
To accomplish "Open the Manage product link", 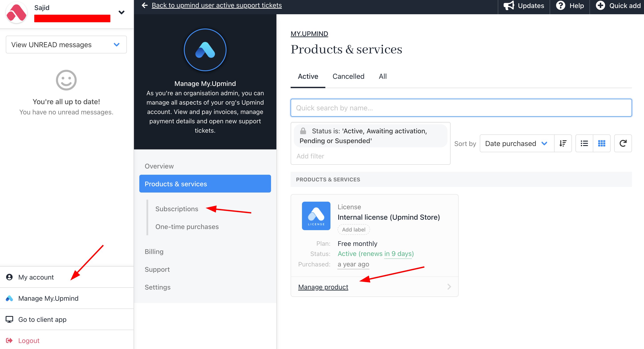I will 323,287.
